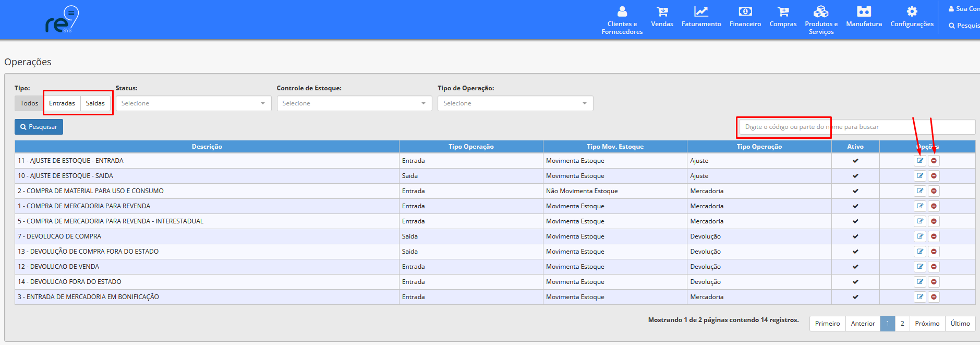Select the Saídas type filter
This screenshot has width=980, height=345.
point(95,103)
